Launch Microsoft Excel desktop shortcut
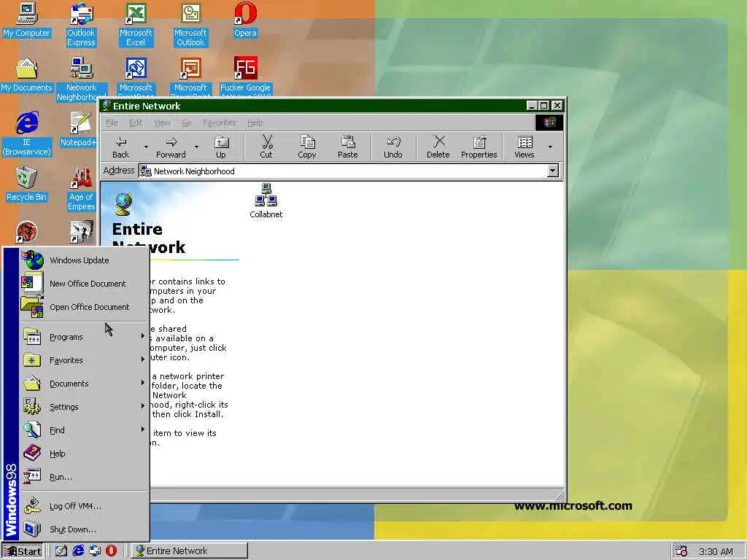The height and width of the screenshot is (560, 747). coord(136,24)
